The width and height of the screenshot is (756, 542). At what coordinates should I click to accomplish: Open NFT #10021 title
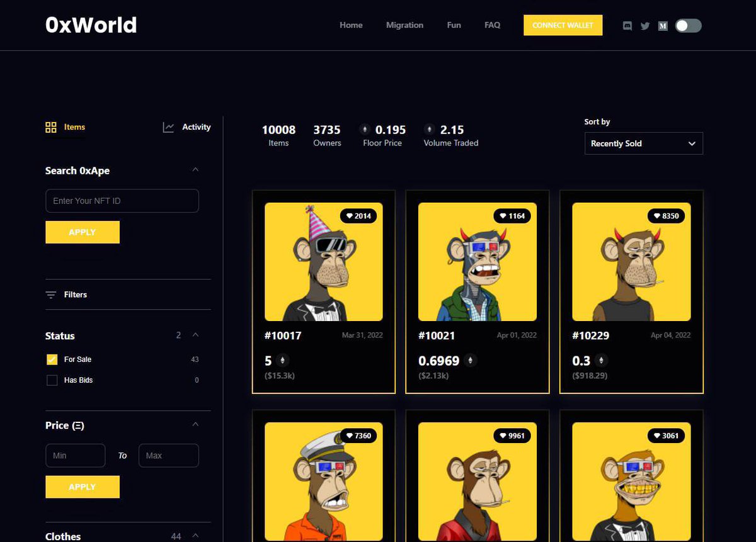pos(437,336)
